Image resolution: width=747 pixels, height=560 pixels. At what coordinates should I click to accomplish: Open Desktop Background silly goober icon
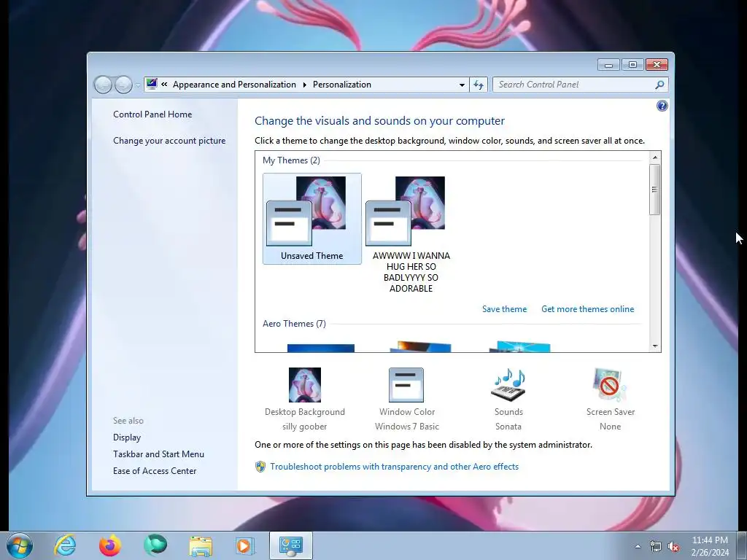[x=305, y=385]
